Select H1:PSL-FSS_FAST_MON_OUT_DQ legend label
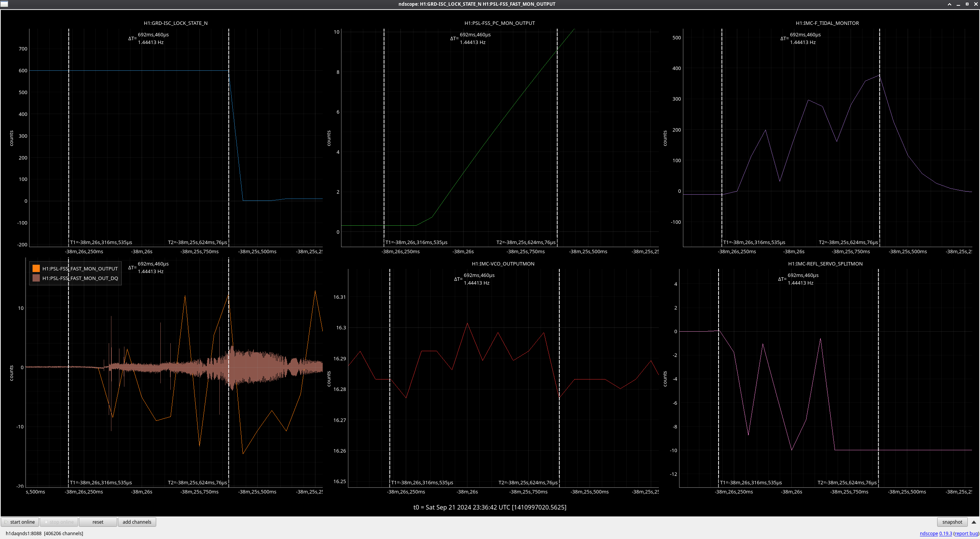This screenshot has height=539, width=980. click(x=80, y=278)
